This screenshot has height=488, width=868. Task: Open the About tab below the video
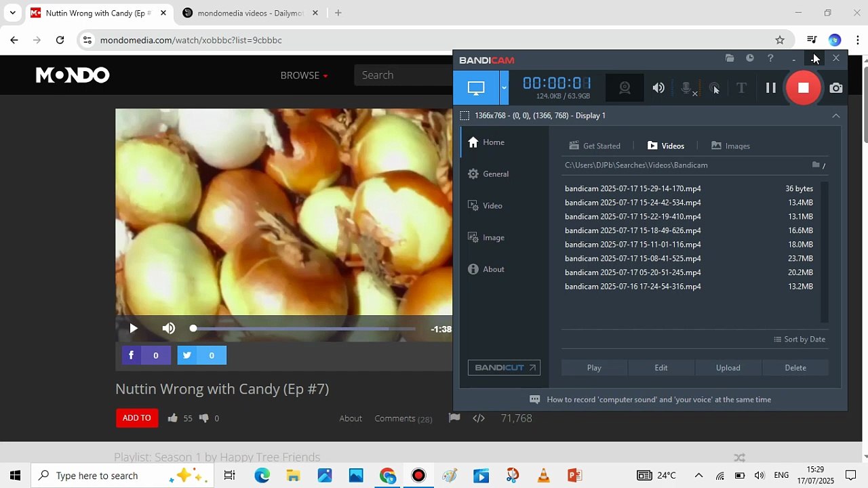(351, 419)
